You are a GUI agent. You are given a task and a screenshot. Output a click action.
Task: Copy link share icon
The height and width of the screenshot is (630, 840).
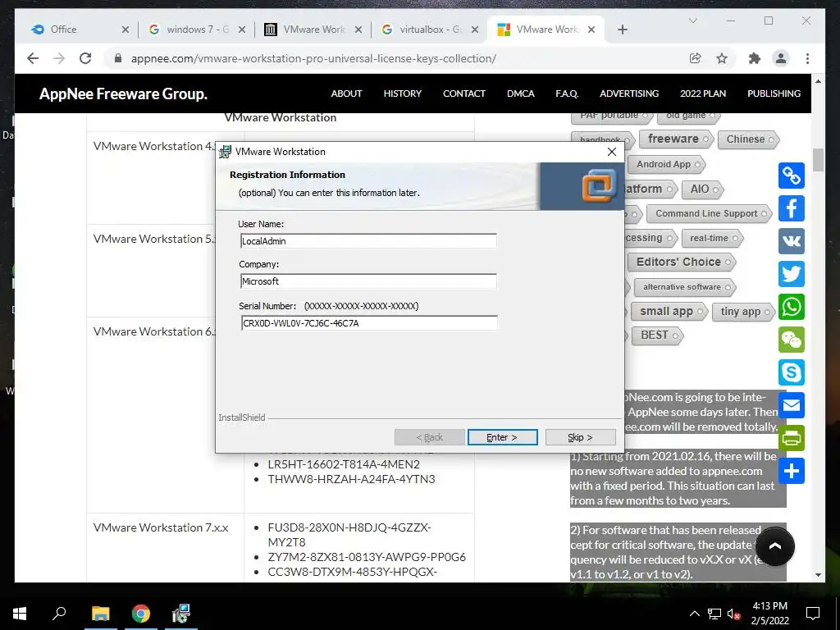point(792,176)
